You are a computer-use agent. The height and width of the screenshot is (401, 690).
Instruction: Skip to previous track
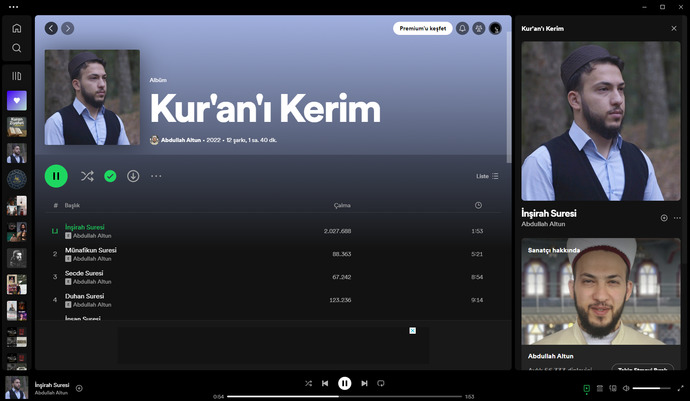click(x=325, y=383)
